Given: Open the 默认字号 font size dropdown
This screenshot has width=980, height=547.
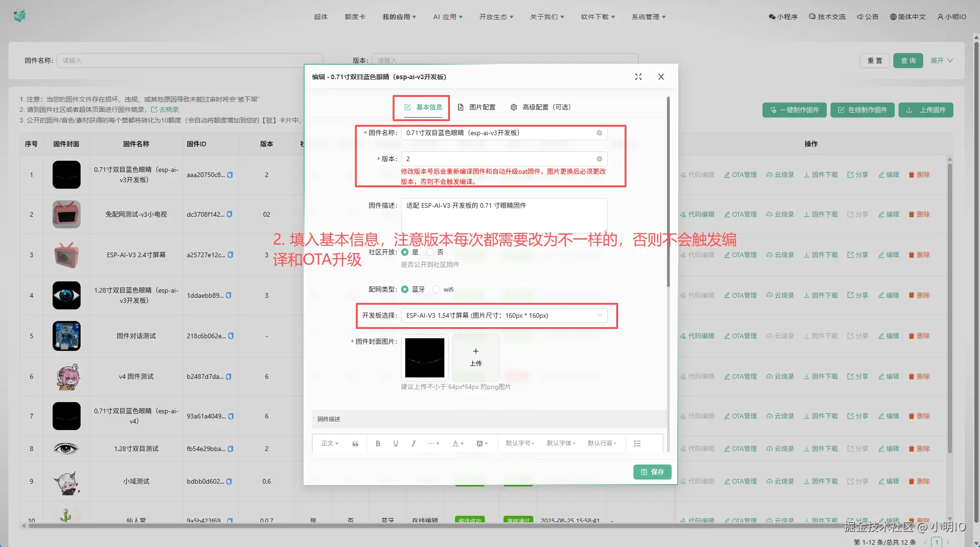Looking at the screenshot, I should point(520,444).
